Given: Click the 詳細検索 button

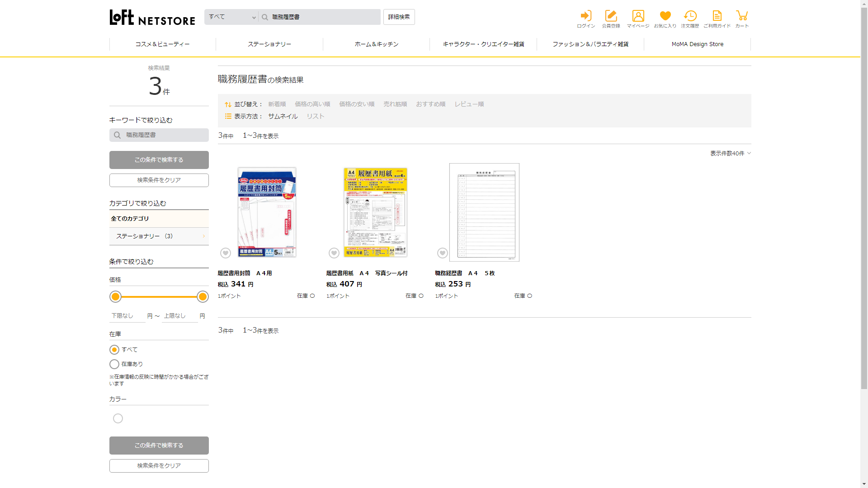Looking at the screenshot, I should (399, 17).
